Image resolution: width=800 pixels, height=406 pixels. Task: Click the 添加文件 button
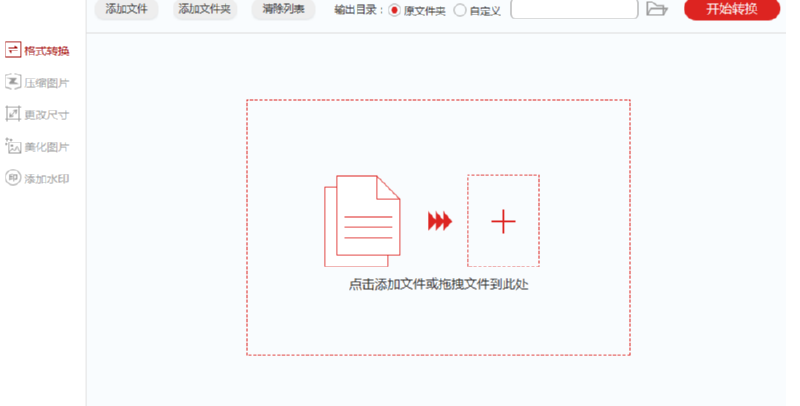(x=127, y=9)
